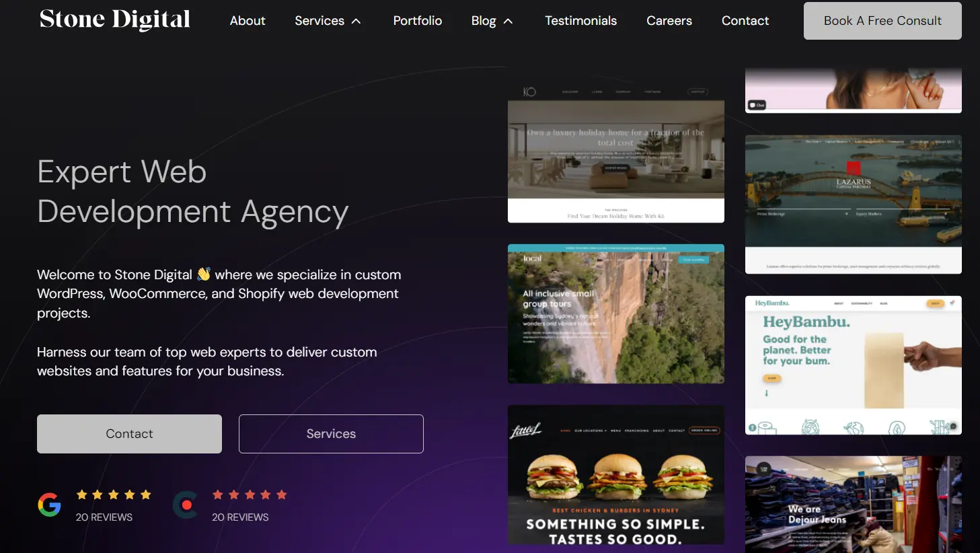Viewport: 980px width, 553px height.
Task: Click the yellow Google star rating
Action: coord(114,494)
